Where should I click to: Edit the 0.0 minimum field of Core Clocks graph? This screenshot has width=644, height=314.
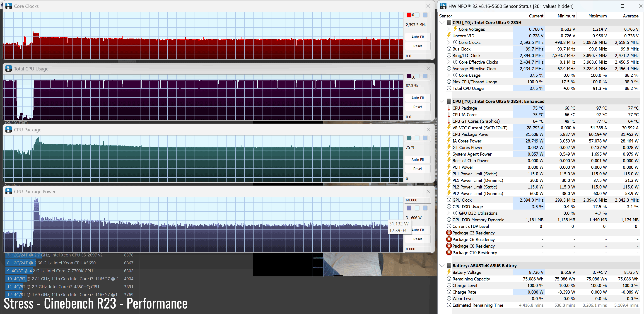point(417,56)
